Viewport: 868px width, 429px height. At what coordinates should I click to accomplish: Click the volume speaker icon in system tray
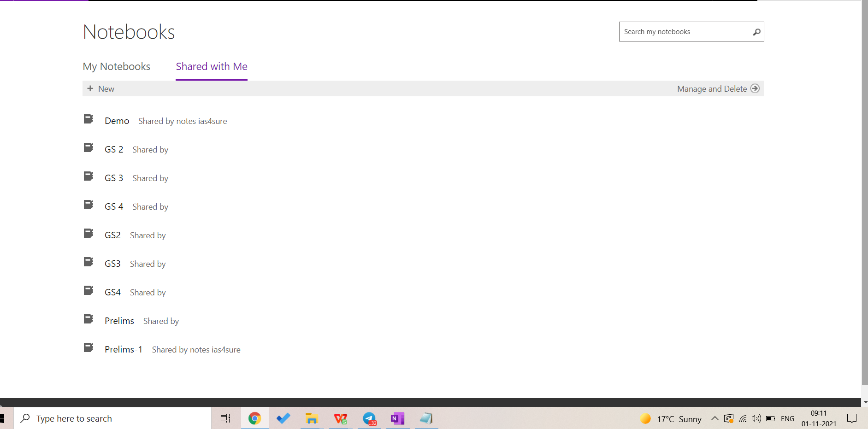click(x=756, y=418)
